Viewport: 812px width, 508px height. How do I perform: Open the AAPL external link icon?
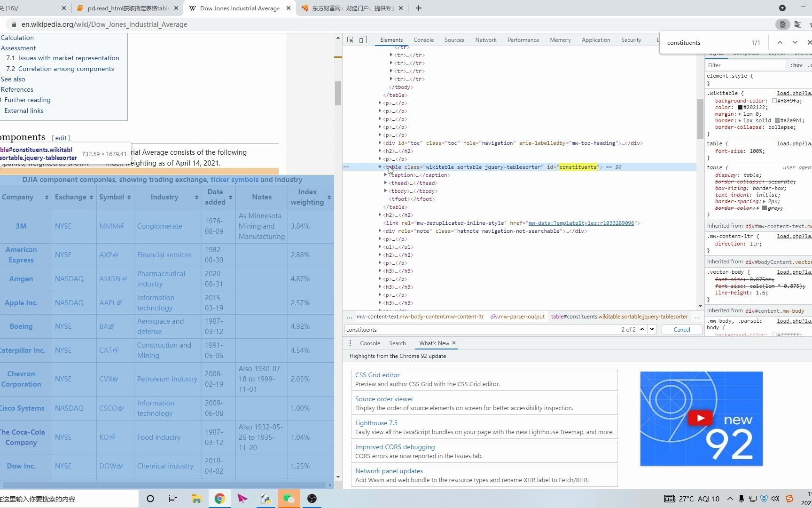pyautogui.click(x=119, y=303)
